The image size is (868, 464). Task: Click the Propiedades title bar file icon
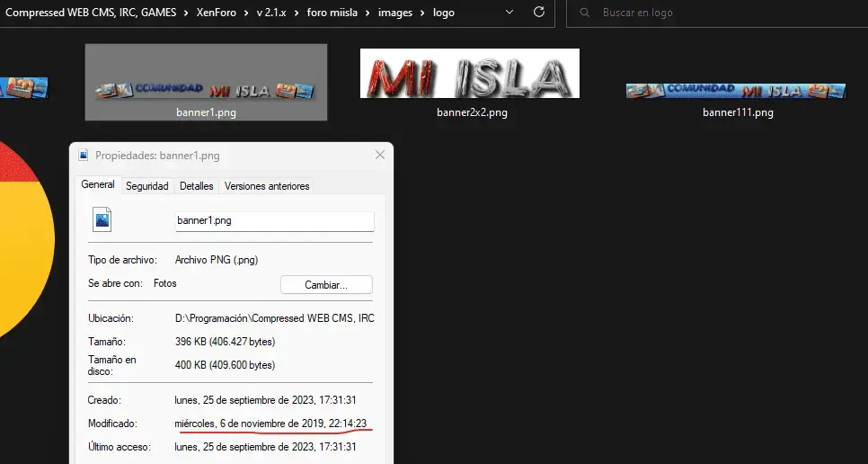coord(84,156)
